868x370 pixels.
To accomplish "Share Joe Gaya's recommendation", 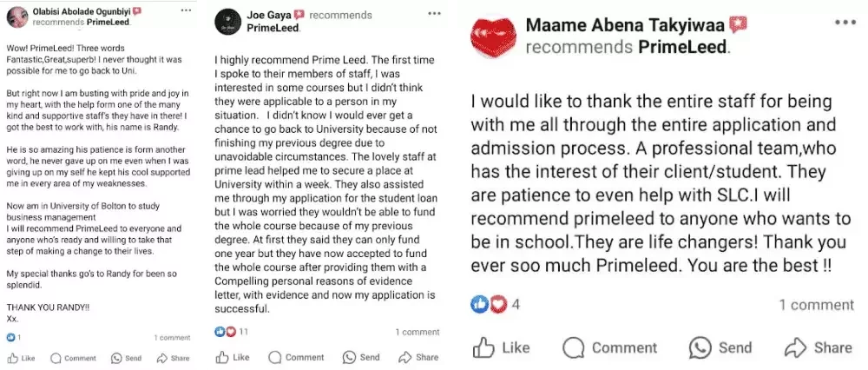I will pyautogui.click(x=420, y=357).
